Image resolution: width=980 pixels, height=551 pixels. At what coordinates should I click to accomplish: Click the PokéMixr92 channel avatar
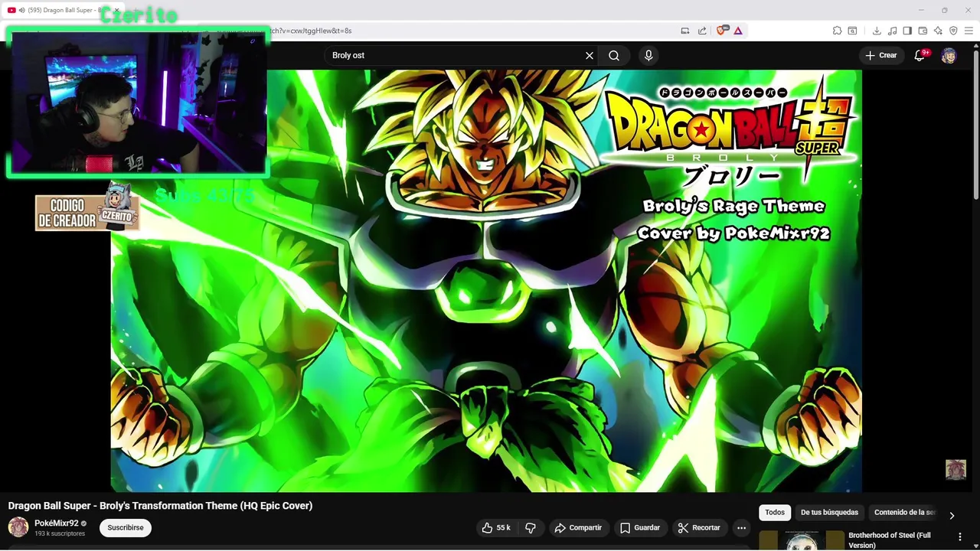(x=18, y=527)
